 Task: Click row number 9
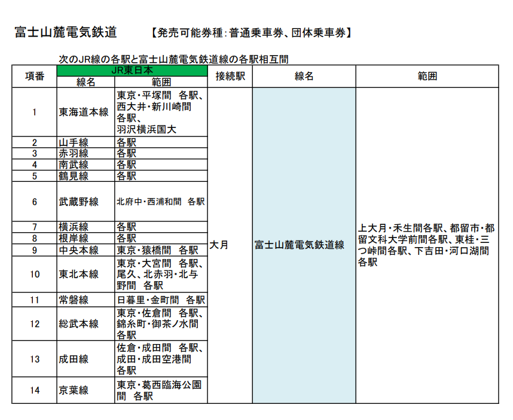pyautogui.click(x=34, y=250)
